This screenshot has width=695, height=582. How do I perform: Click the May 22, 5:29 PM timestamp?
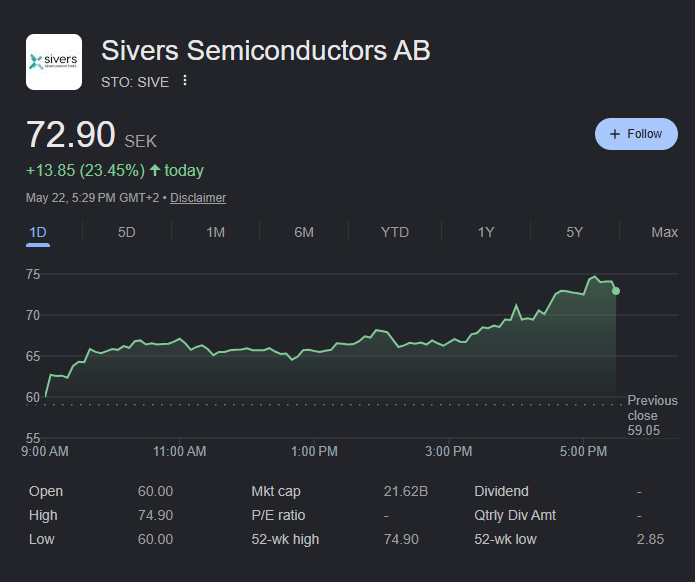coord(92,198)
